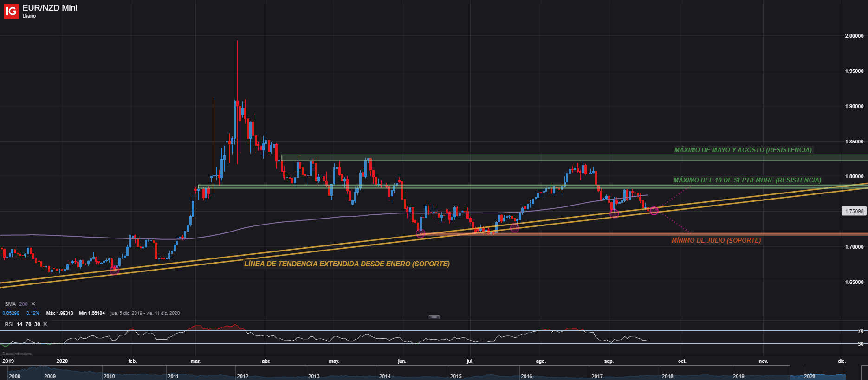Click the Máx 1.99318 readout
Image resolution: width=868 pixels, height=380 pixels.
tap(59, 313)
